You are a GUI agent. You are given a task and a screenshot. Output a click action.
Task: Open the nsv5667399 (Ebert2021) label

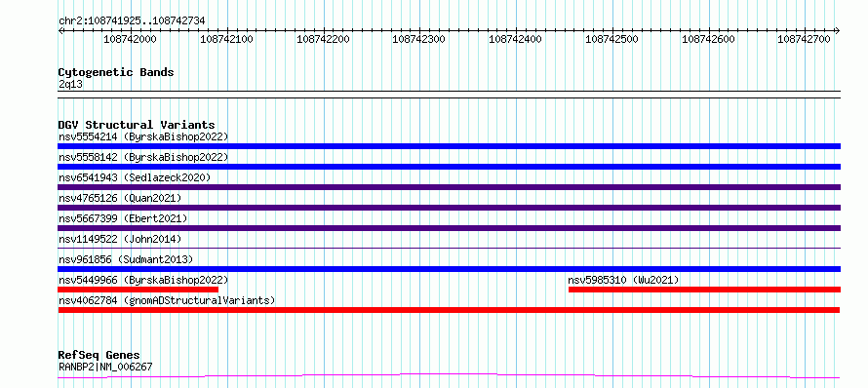pyautogui.click(x=123, y=218)
